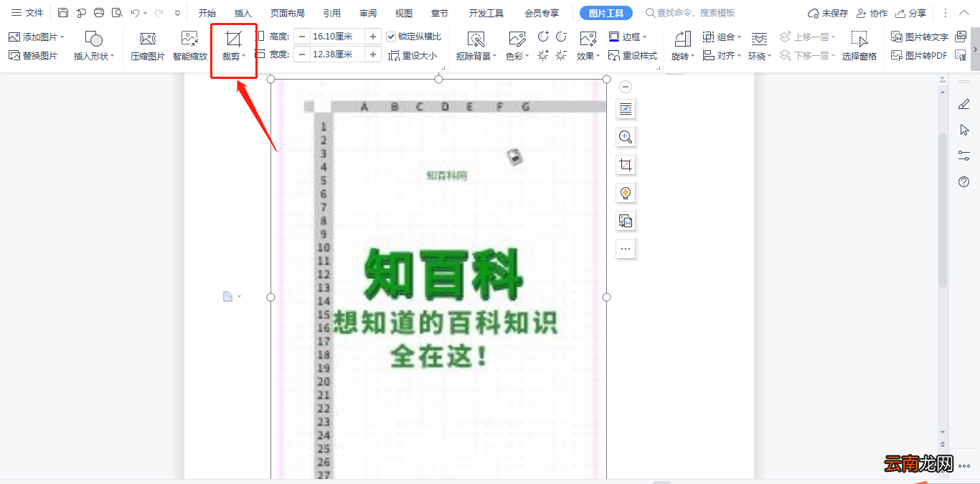Click the lightbulb icon beside picture
980x484 pixels.
point(626,193)
